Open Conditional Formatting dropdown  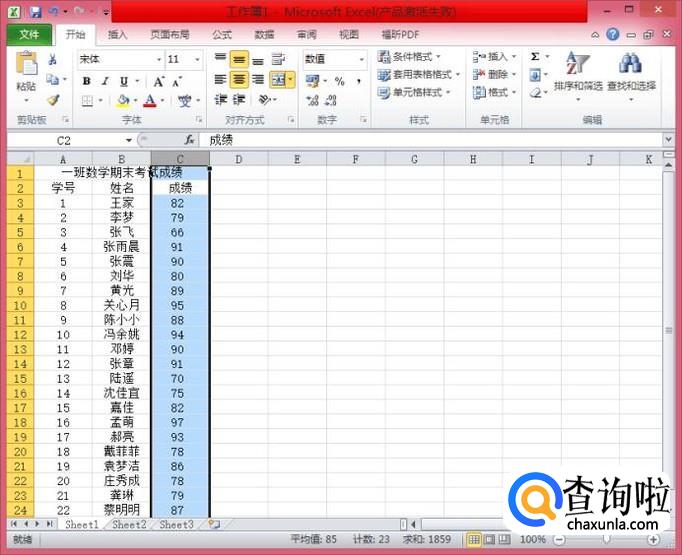coord(409,57)
